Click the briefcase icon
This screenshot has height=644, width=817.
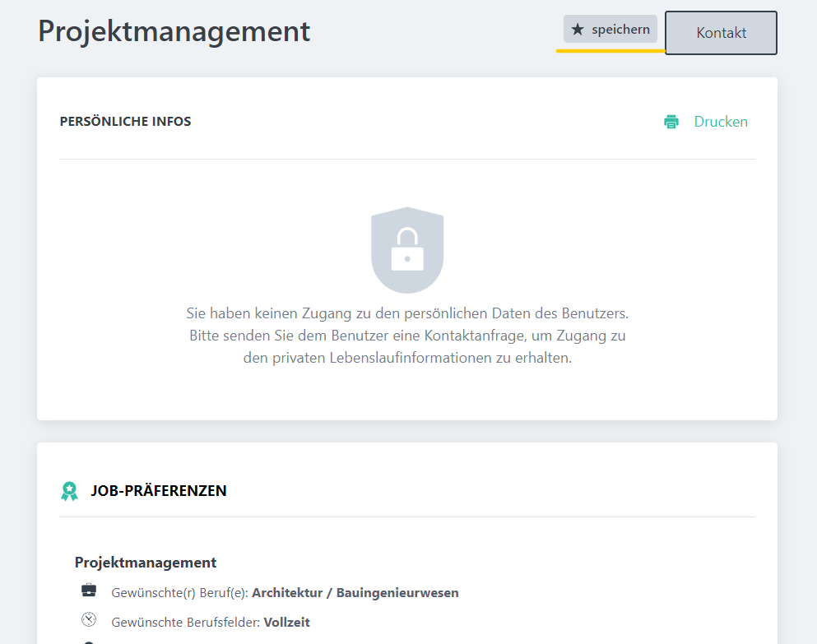click(x=89, y=591)
